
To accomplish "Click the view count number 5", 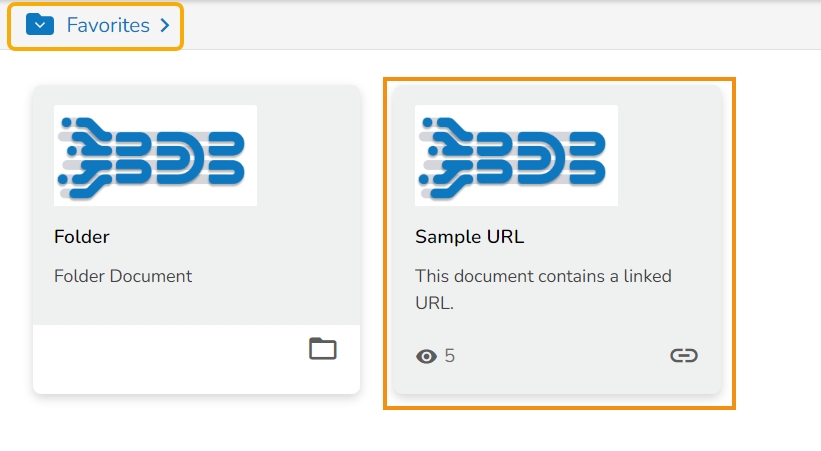I will pos(450,356).
